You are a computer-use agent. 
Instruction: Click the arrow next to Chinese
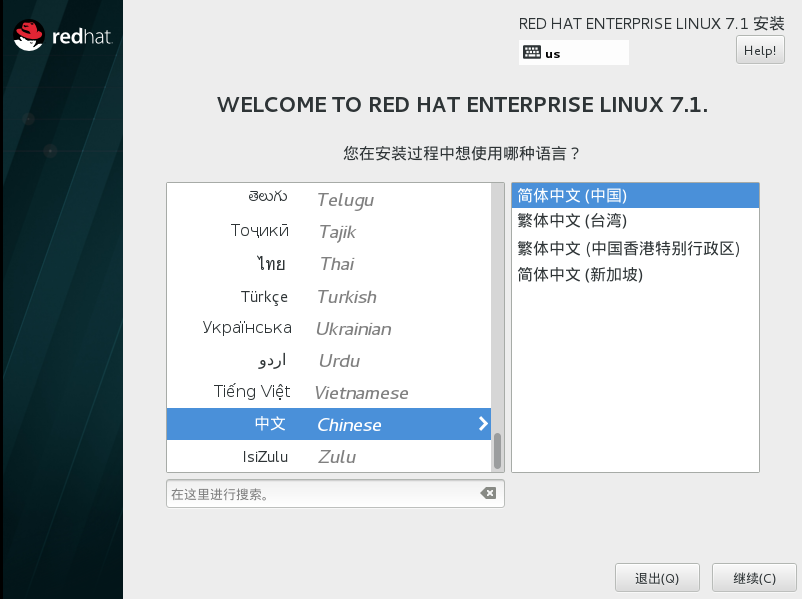483,424
